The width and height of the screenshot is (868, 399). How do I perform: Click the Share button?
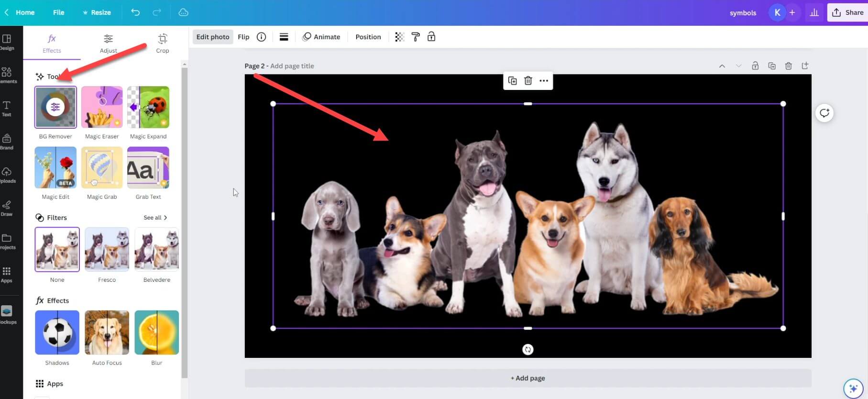[x=848, y=12]
